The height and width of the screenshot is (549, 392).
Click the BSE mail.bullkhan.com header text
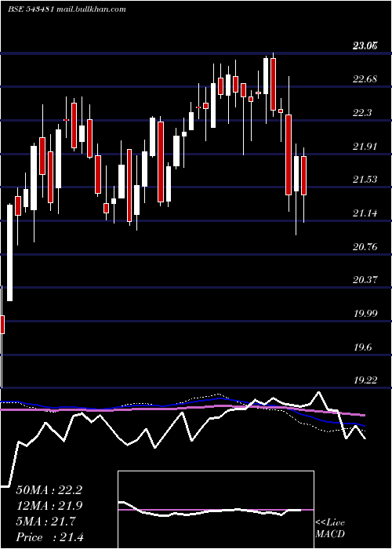[67, 9]
